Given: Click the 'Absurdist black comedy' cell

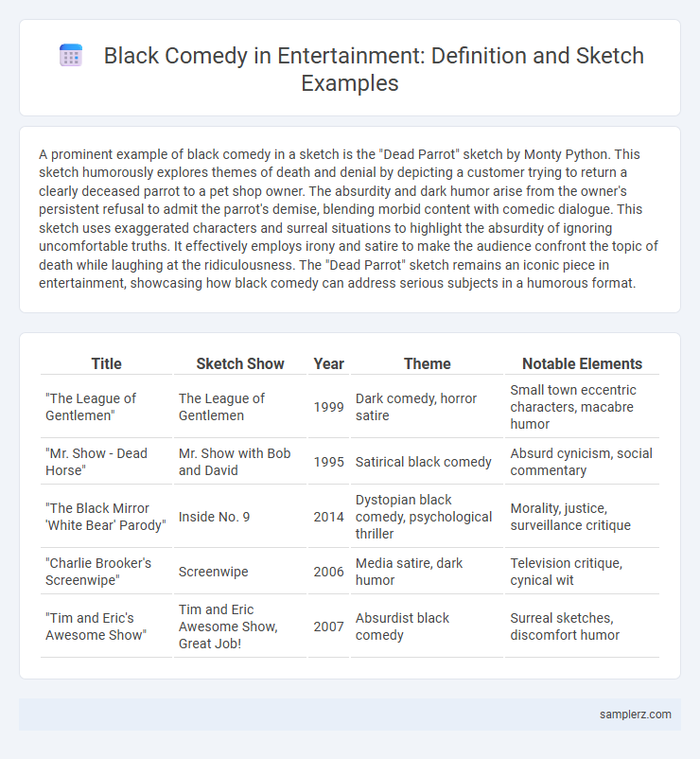Looking at the screenshot, I should (x=428, y=627).
